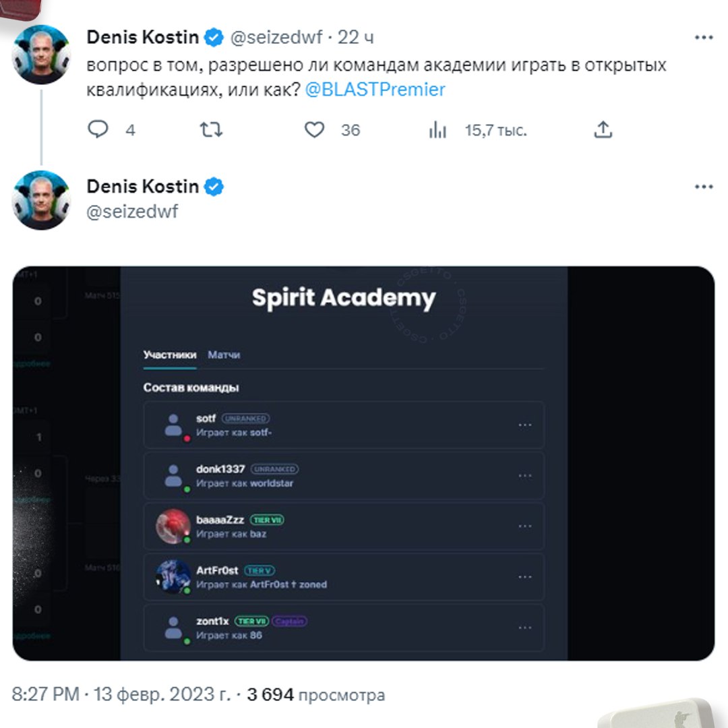
Task: Retweet the first Denis Kostin tweet
Action: coord(212,129)
